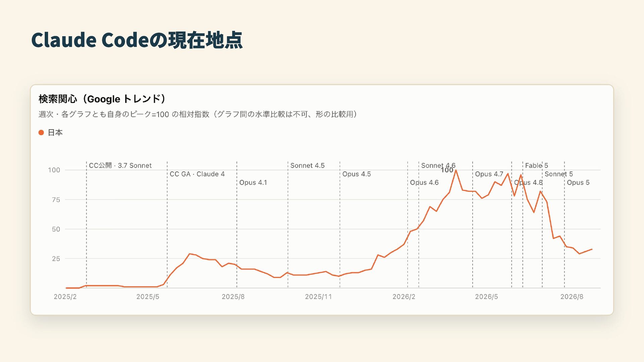Select the 日本 legend label
This screenshot has width=644, height=362.
click(55, 133)
